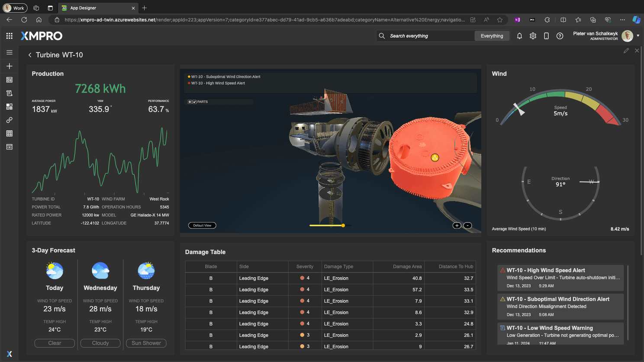Click the mobile device view icon
Image resolution: width=644 pixels, height=362 pixels.
546,36
